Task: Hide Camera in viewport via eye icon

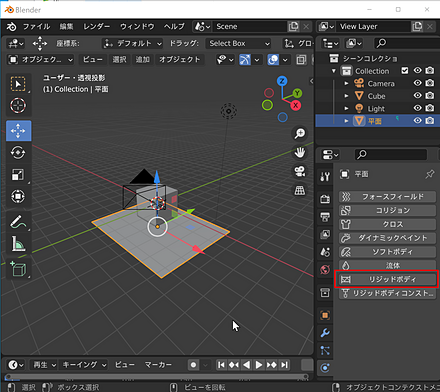Action: (x=417, y=83)
